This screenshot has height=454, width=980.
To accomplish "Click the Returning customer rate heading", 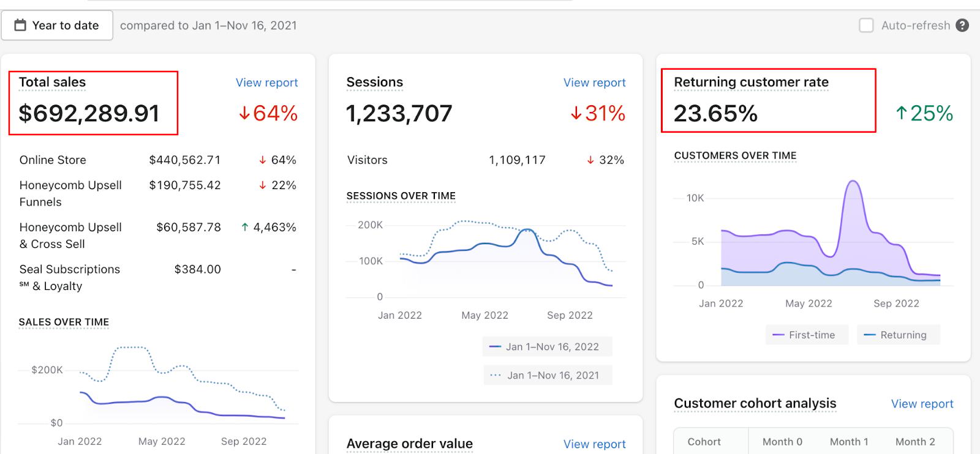I will (751, 82).
